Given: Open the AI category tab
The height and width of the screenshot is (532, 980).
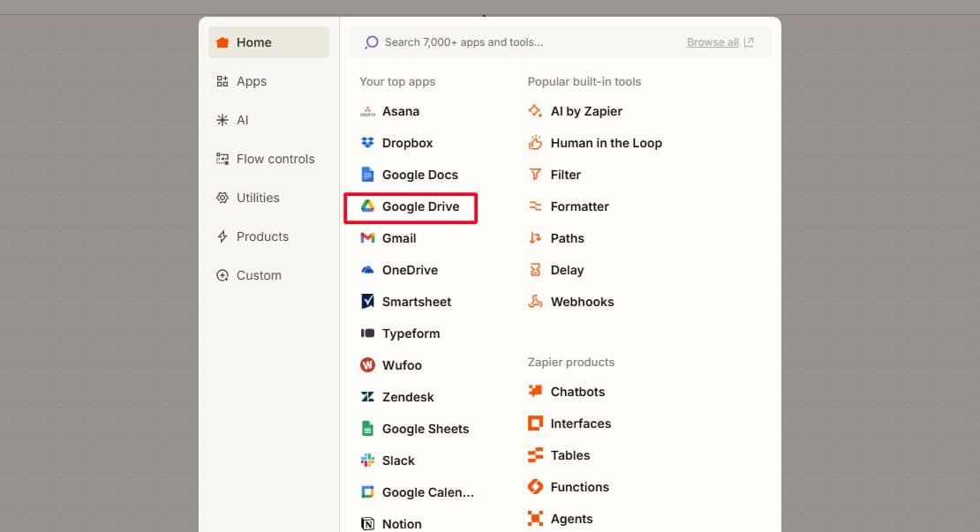Looking at the screenshot, I should 242,120.
